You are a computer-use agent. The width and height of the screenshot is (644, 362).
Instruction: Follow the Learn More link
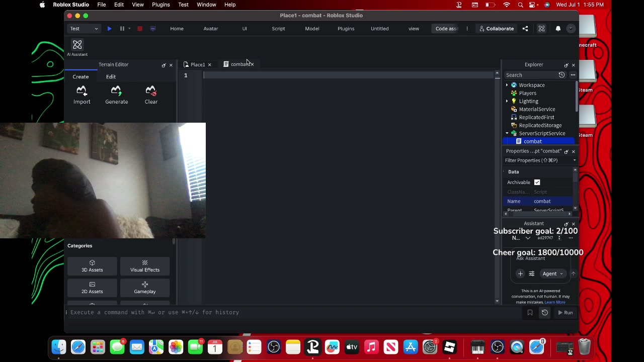coord(554,302)
